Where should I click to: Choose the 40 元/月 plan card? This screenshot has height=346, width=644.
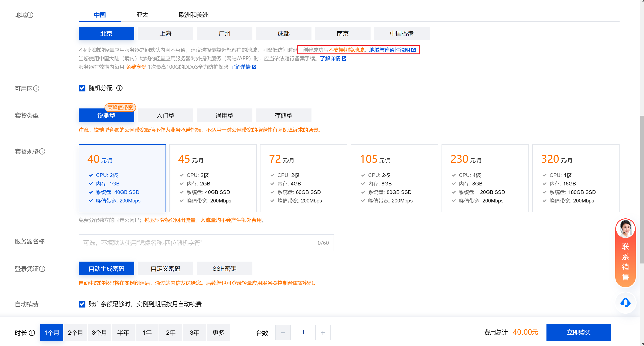point(122,178)
